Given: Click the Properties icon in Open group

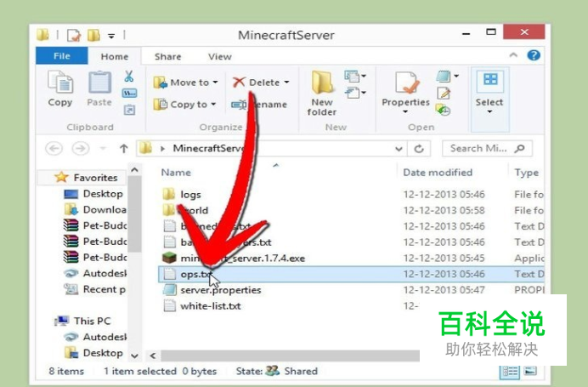Looking at the screenshot, I should click(x=406, y=83).
